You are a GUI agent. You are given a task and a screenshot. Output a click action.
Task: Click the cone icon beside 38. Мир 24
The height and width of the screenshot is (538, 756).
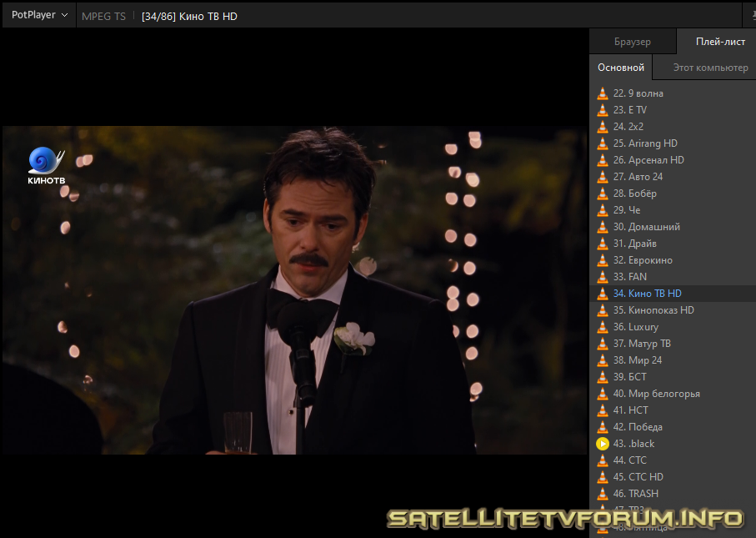603,360
